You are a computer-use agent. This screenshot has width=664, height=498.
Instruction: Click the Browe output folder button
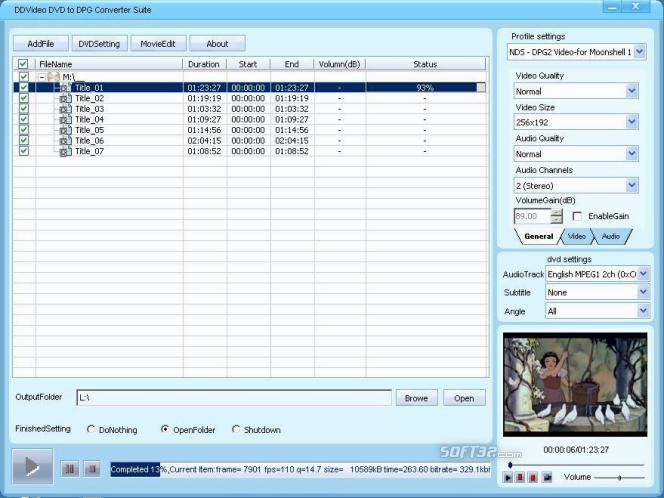tap(416, 398)
